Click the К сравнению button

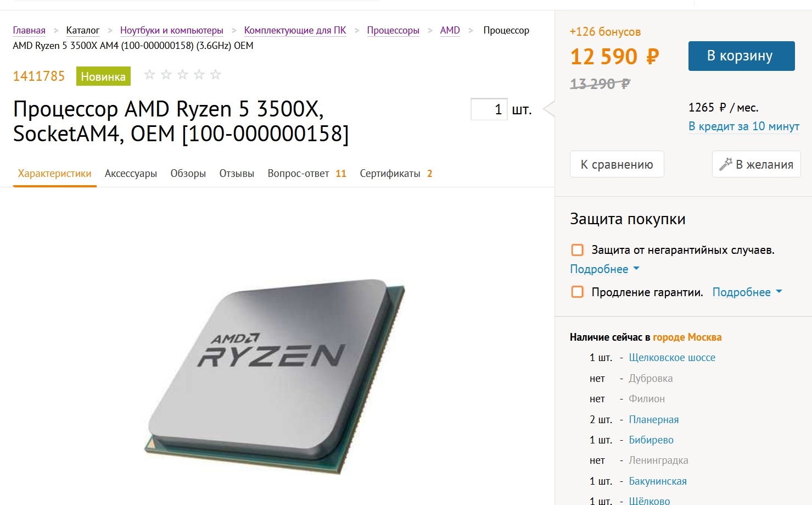coord(617,164)
